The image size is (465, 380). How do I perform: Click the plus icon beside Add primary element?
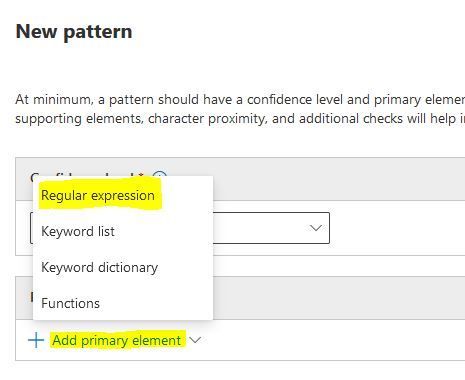click(x=36, y=340)
